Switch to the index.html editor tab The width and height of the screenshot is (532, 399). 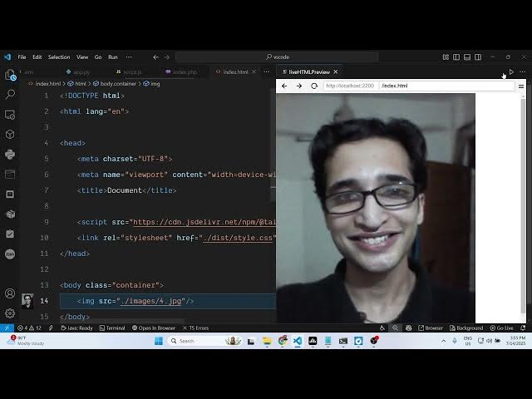point(235,72)
